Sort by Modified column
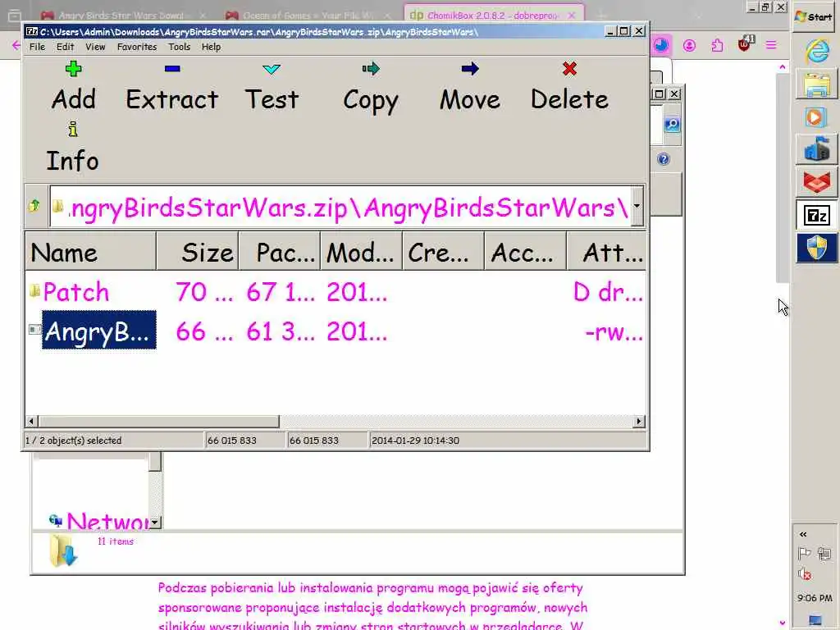Viewport: 840px width, 630px height. (361, 251)
